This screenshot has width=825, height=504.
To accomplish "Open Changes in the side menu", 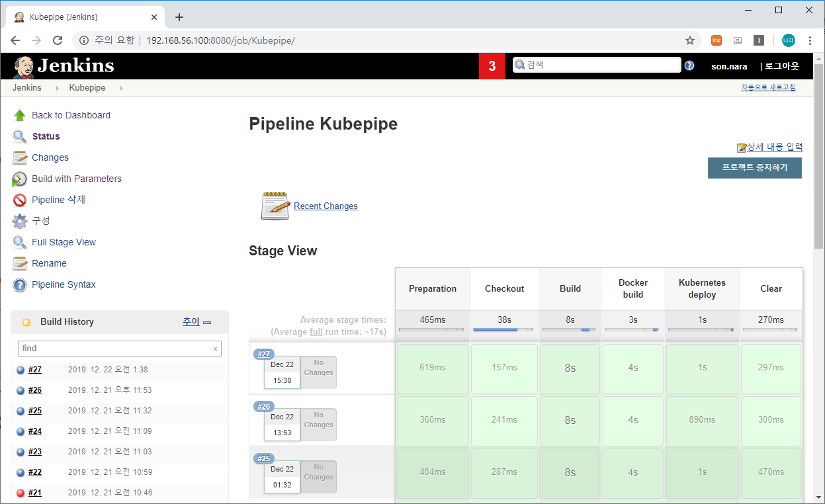I will (x=50, y=157).
